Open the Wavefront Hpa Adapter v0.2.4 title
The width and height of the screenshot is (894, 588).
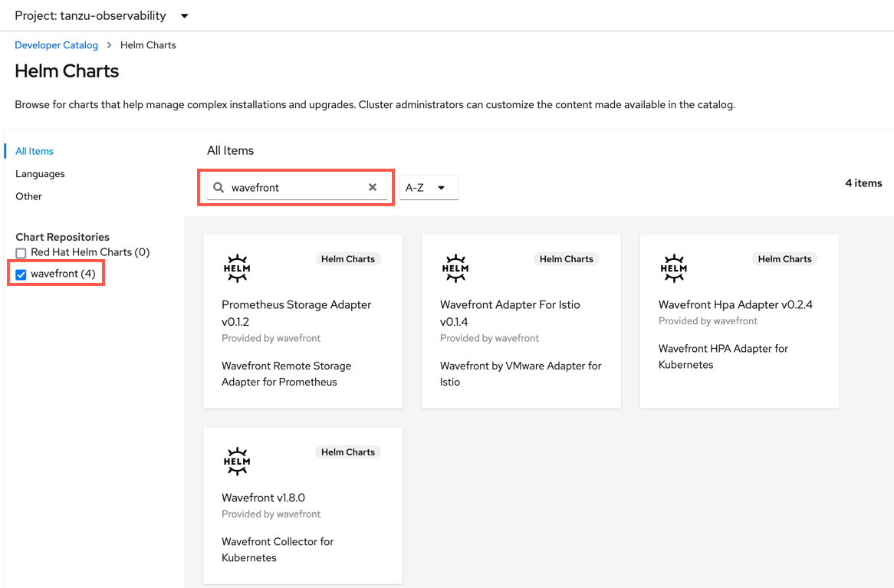pyautogui.click(x=735, y=304)
